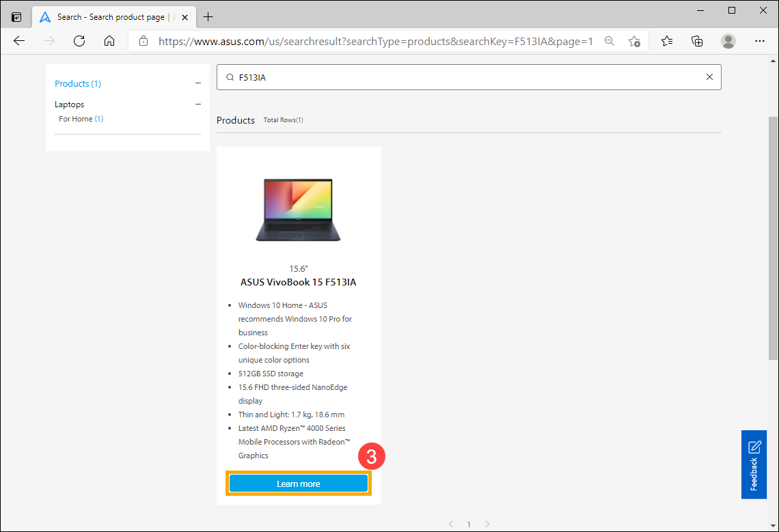Viewport: 779px width, 532px height.
Task: Select results page 1
Action: click(469, 524)
